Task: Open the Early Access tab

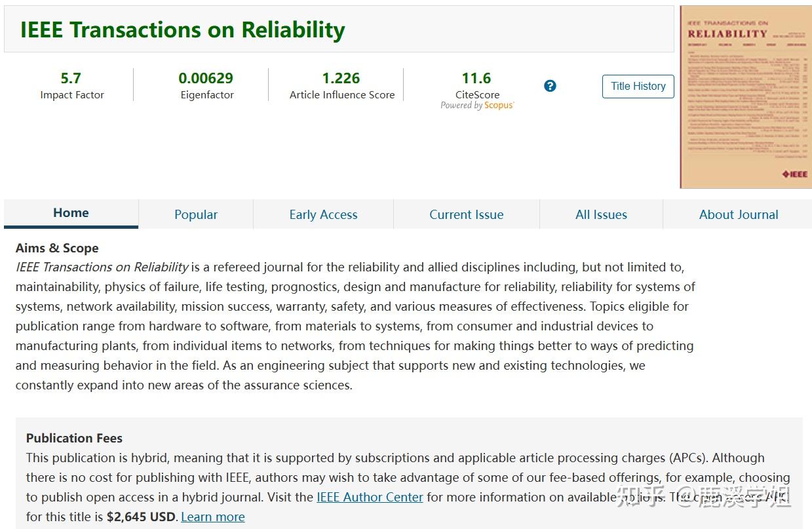Action: click(x=324, y=214)
